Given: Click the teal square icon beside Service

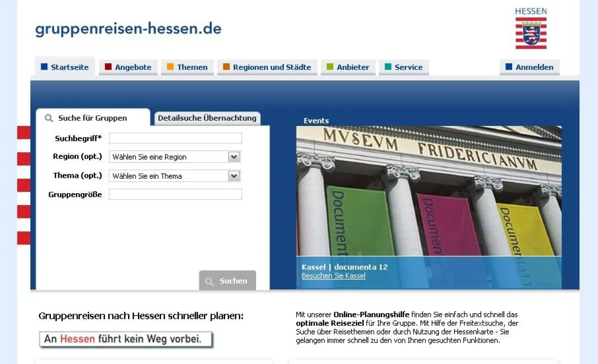Looking at the screenshot, I should click(389, 67).
